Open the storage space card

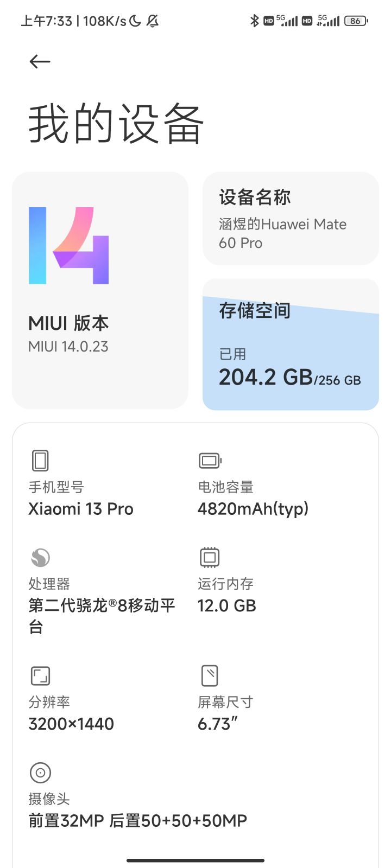[291, 344]
